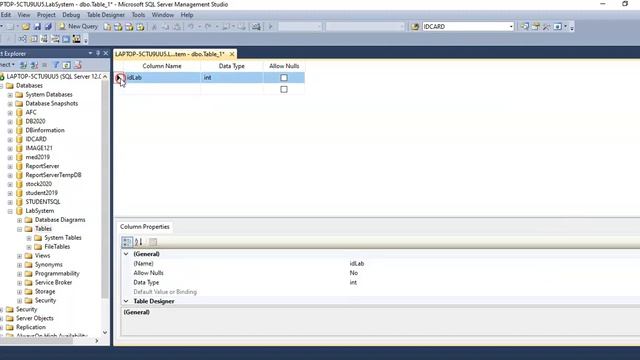The width and height of the screenshot is (640, 360).
Task: Click the Undo arrow icon
Action: click(190, 27)
